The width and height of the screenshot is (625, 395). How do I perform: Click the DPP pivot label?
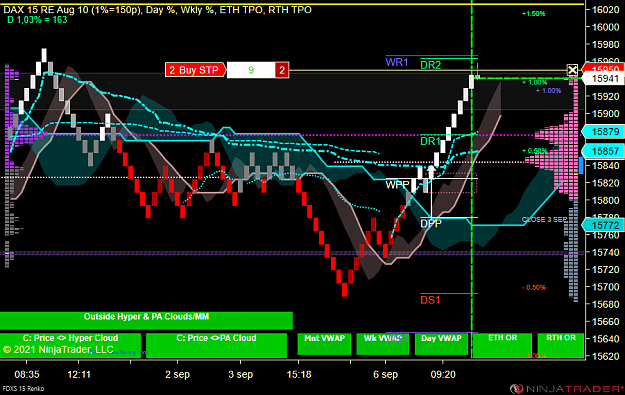pyautogui.click(x=431, y=224)
